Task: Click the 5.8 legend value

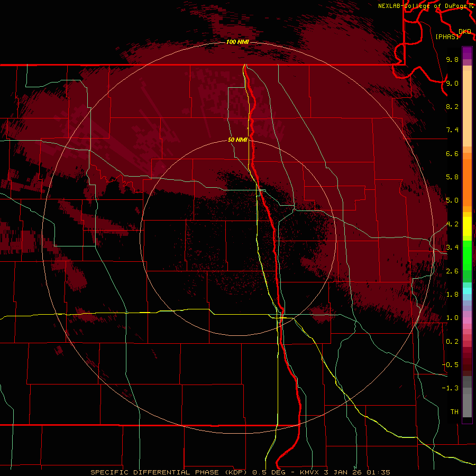Action: pos(452,177)
